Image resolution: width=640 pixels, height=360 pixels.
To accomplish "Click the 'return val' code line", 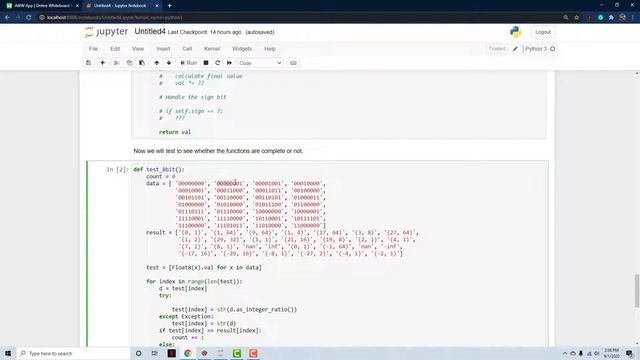I will [x=175, y=132].
